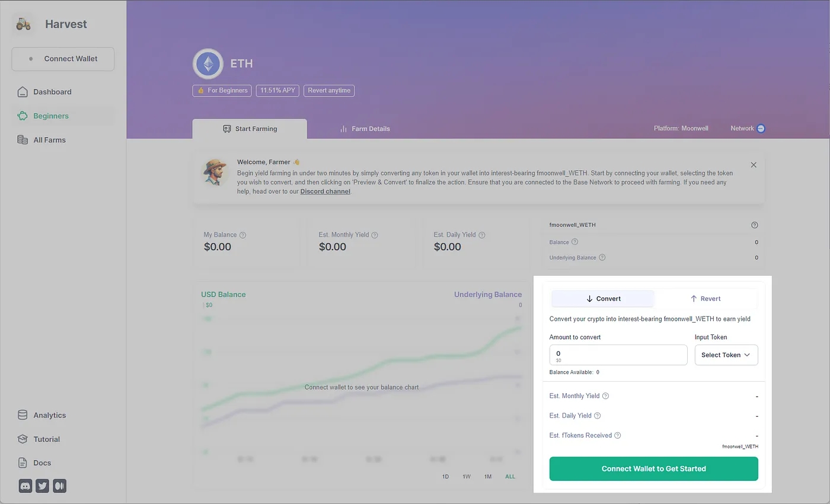Open Harvest's Twitter icon in sidebar
This screenshot has height=504, width=830.
coord(42,486)
